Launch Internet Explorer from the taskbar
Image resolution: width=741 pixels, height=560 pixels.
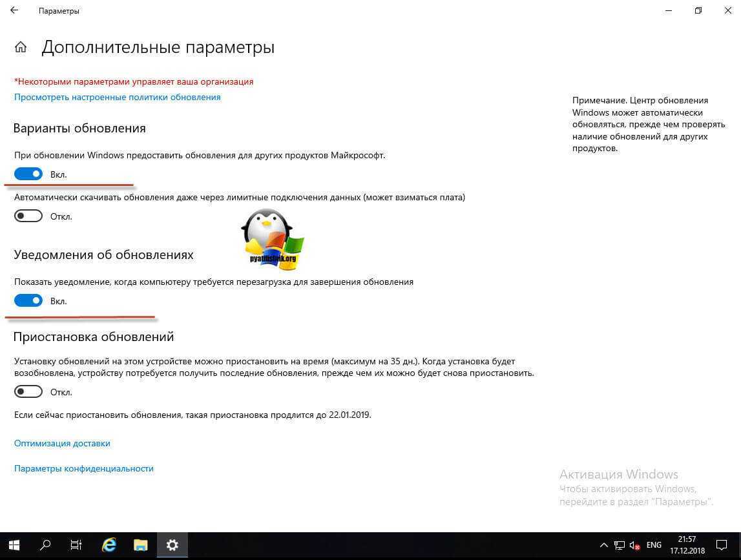pyautogui.click(x=109, y=545)
